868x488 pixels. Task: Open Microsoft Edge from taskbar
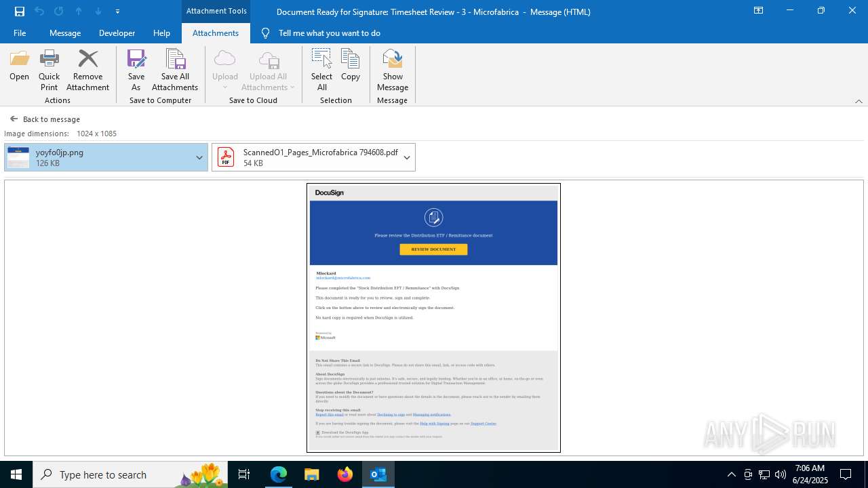click(279, 474)
